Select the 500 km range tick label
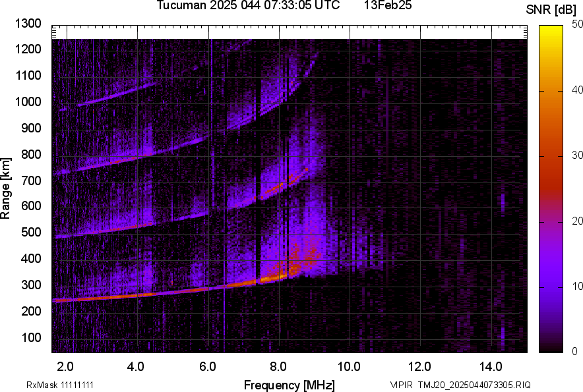The width and height of the screenshot is (583, 392). (31, 233)
